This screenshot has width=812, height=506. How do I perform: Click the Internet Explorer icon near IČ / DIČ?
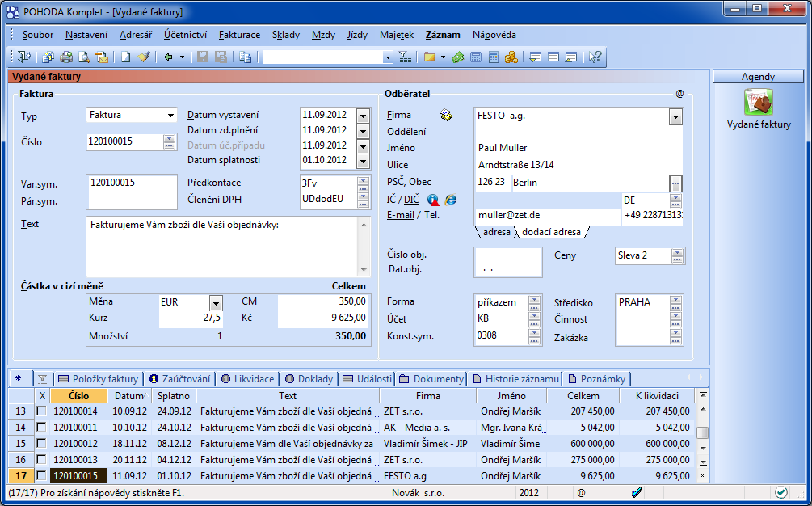pos(451,200)
